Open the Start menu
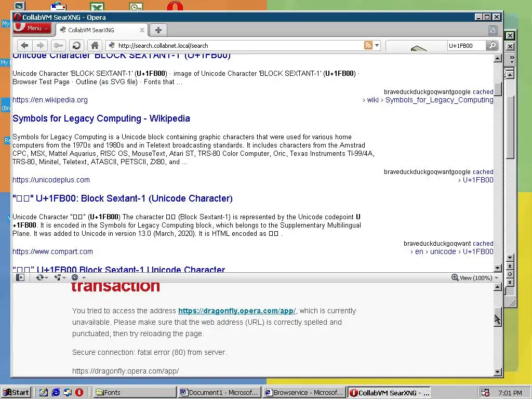Viewport: 532px width, 399px height. pos(16,393)
